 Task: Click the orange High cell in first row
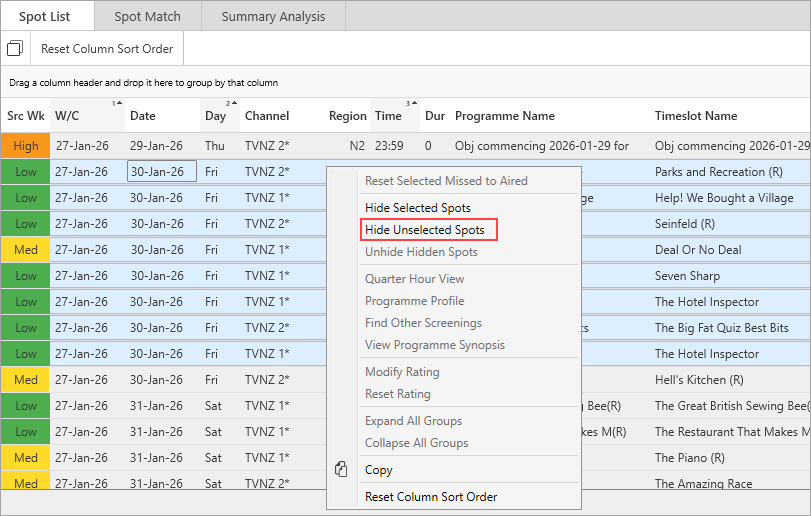(x=26, y=146)
